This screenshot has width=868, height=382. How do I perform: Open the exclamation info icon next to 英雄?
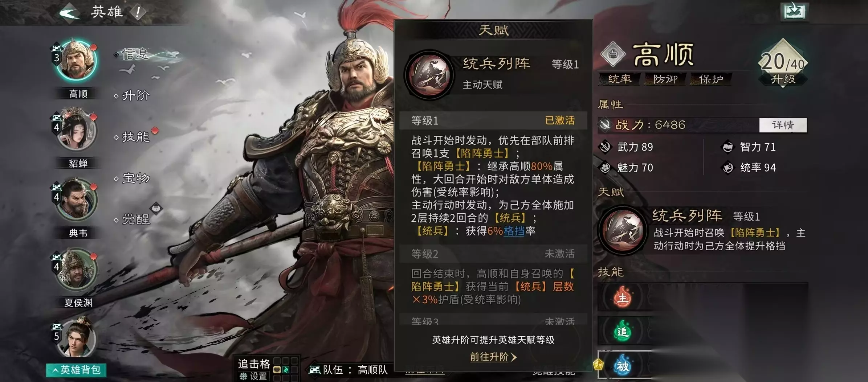pyautogui.click(x=138, y=12)
